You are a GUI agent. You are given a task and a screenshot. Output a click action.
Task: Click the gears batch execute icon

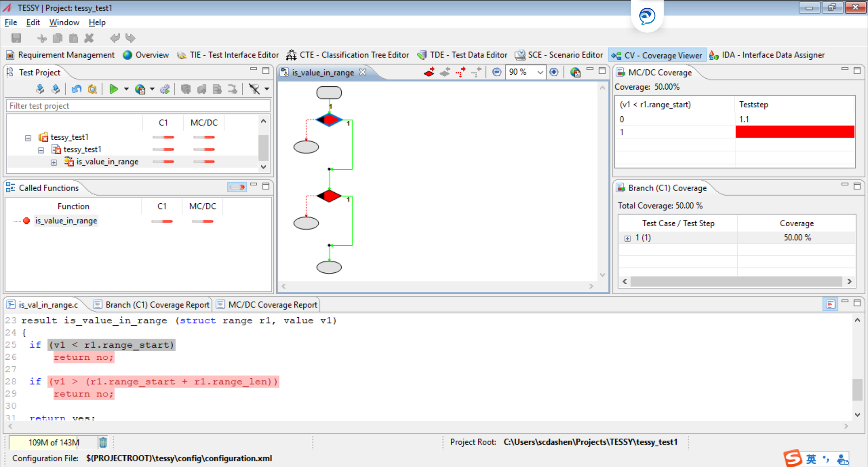coord(165,89)
